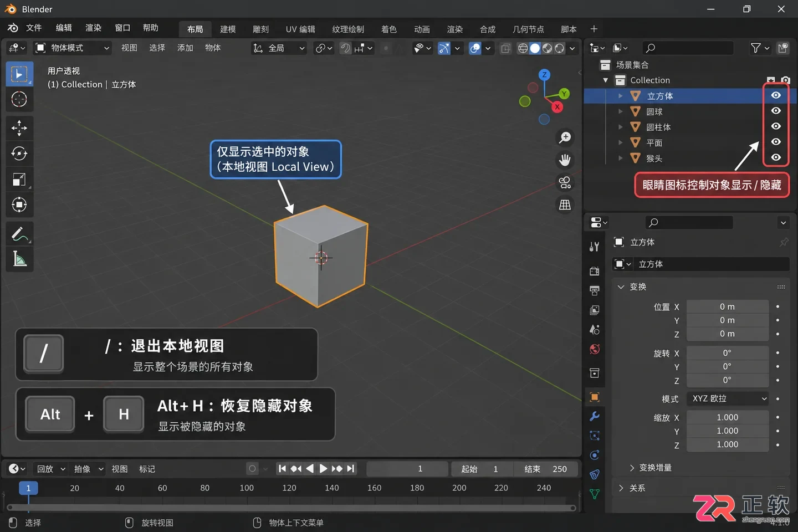Viewport: 798px width, 532px height.
Task: Jump to the first frame
Action: pos(282,469)
